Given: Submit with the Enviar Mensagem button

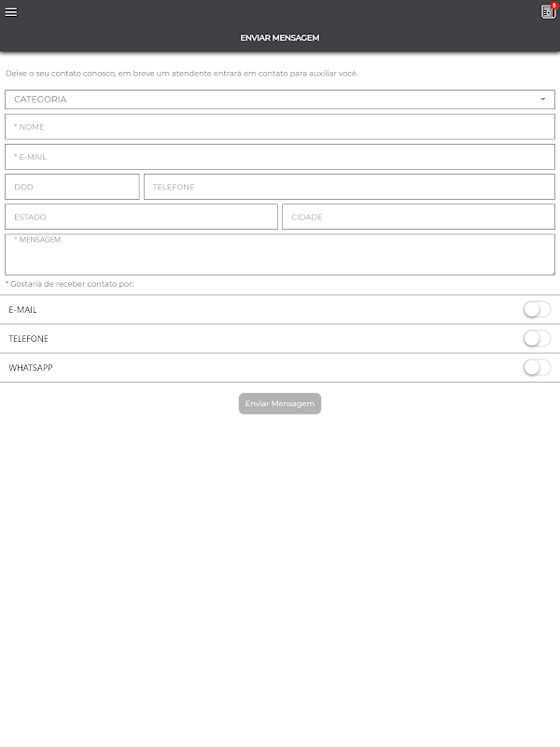Looking at the screenshot, I should (280, 403).
